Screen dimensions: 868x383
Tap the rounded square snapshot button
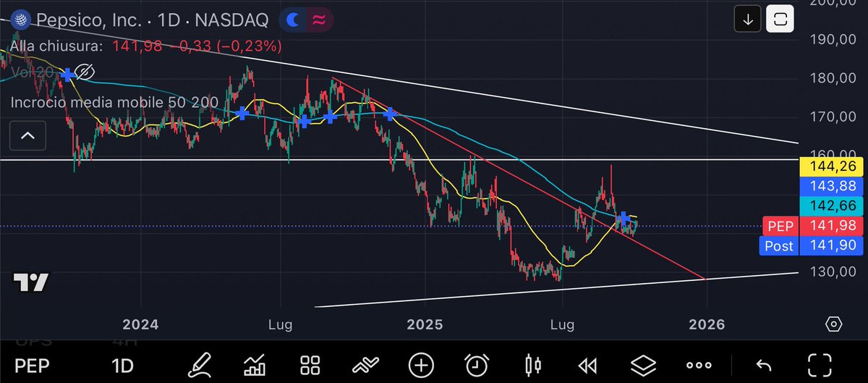coord(780,20)
